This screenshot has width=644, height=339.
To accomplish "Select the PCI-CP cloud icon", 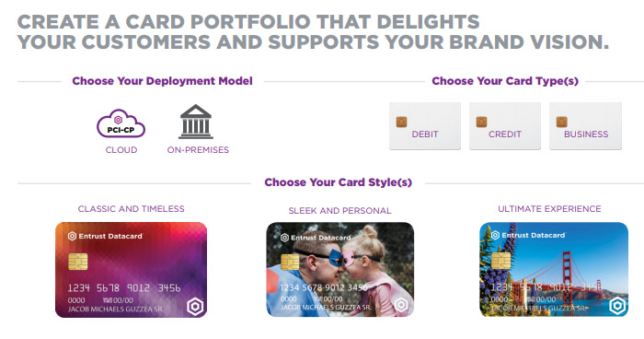I will coord(121,123).
